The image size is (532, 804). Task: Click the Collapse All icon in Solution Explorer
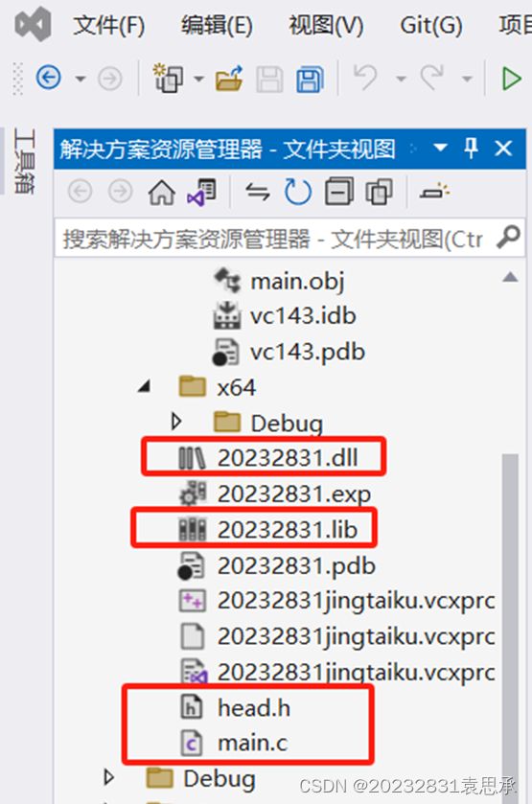(339, 192)
